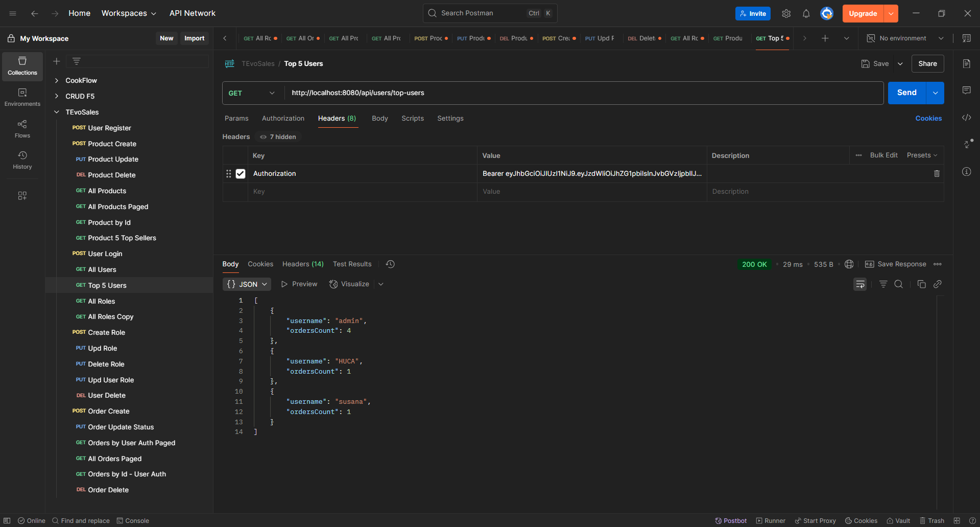Open the user avatar menu
This screenshot has width=980, height=527.
pyautogui.click(x=827, y=14)
